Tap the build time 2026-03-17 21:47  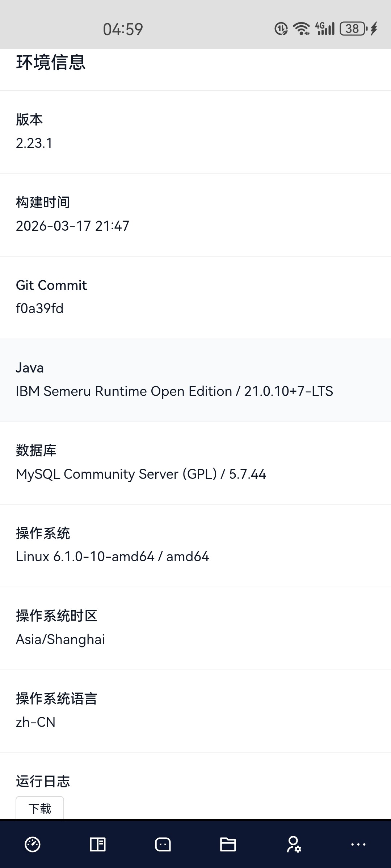tap(72, 226)
